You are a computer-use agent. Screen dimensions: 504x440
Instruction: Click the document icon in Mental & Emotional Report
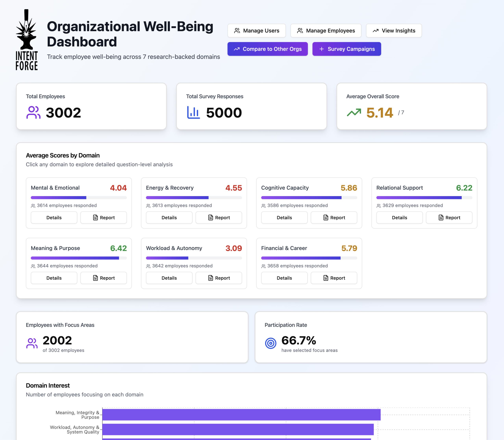click(x=95, y=218)
